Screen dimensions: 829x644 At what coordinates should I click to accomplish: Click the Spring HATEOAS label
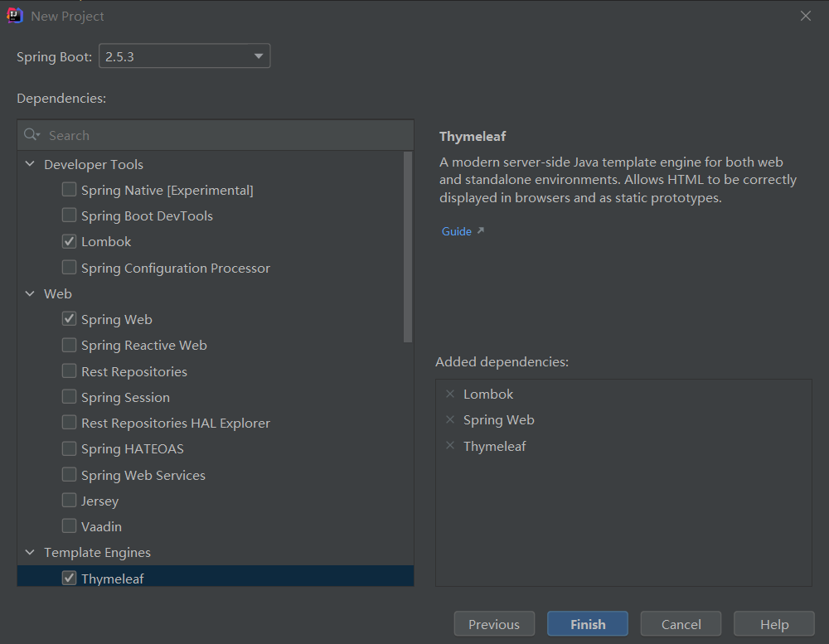click(x=132, y=449)
